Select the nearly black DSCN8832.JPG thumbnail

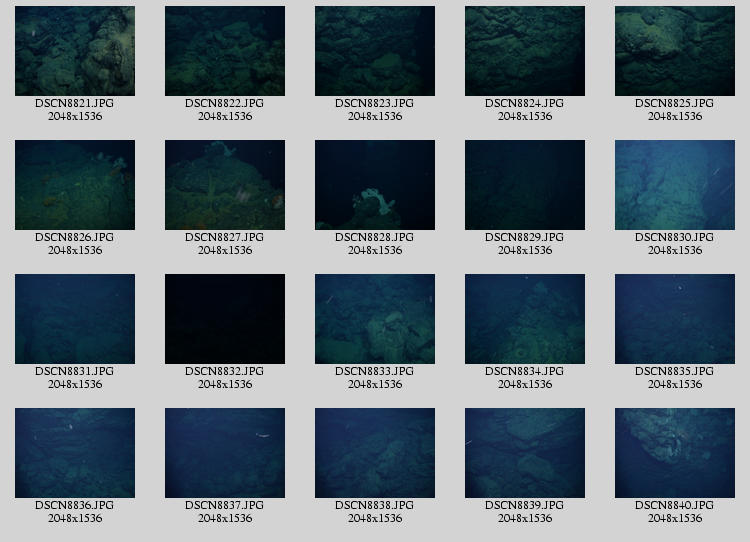point(225,319)
